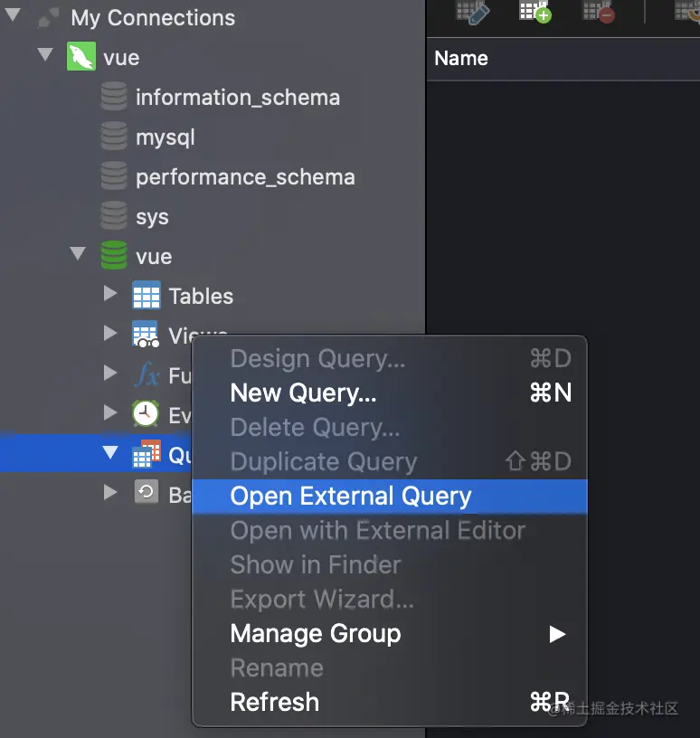Expand the Functions node
Viewport: 700px width, 738px height.
tap(110, 373)
